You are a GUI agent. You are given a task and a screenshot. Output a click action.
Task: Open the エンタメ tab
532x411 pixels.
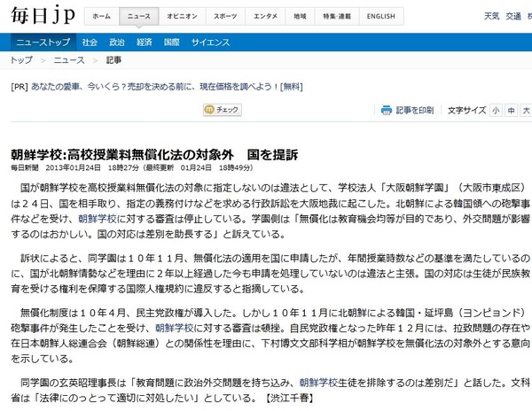265,16
